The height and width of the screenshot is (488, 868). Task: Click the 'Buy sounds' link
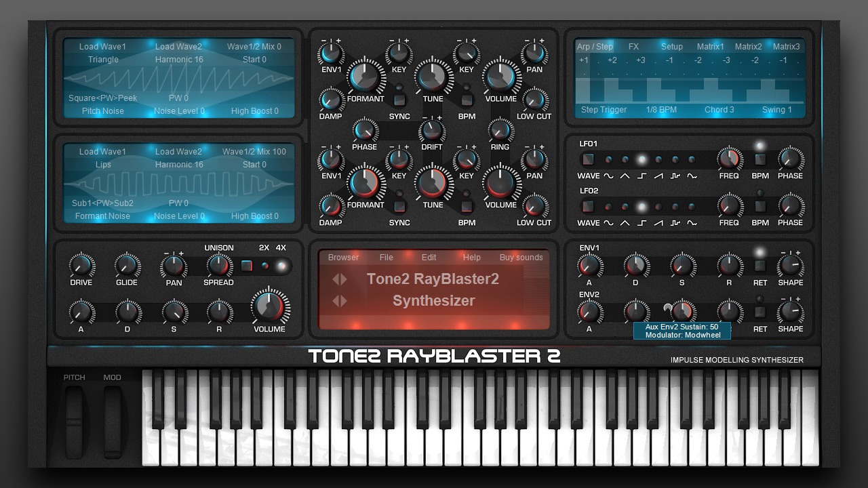tap(521, 258)
